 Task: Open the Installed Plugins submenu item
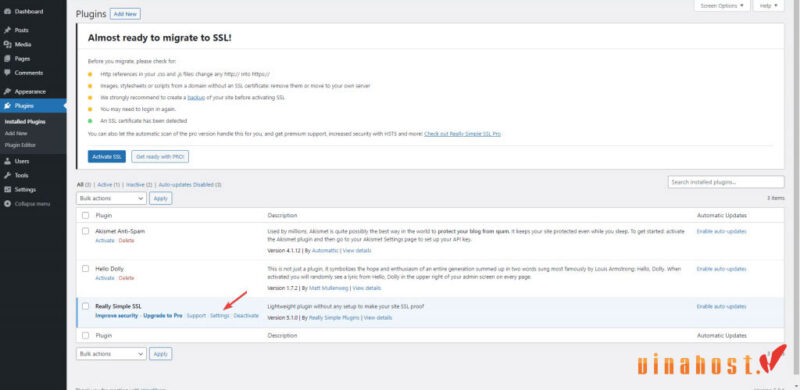(25, 122)
